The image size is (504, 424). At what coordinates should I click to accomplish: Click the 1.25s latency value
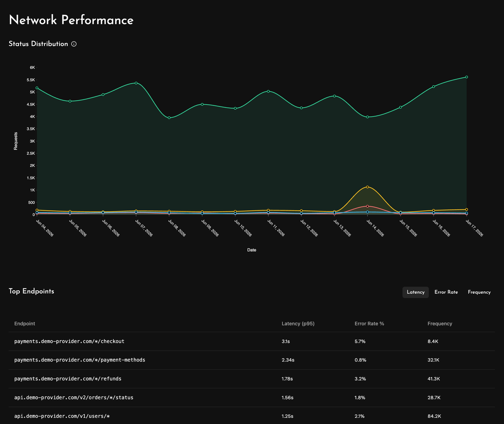click(287, 416)
